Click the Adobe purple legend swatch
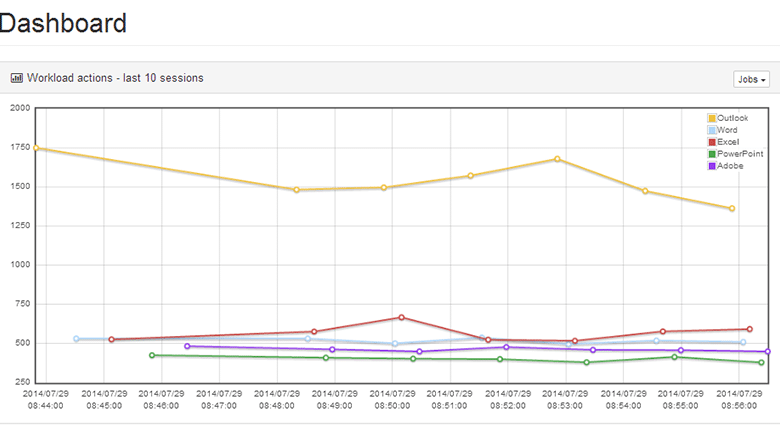This screenshot has height=434, width=780. pyautogui.click(x=712, y=166)
